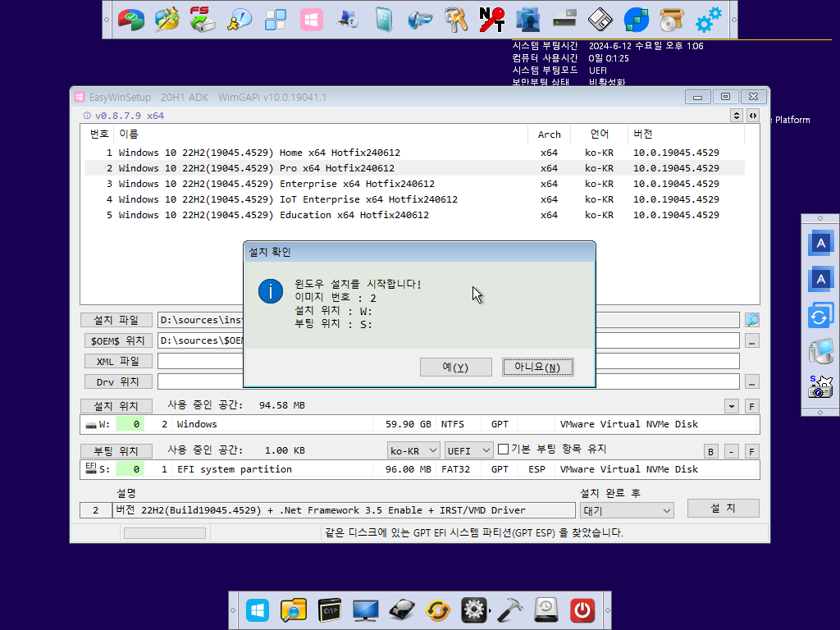Open the user silhouette icon in top dock
The image size is (840, 630).
pos(527,20)
